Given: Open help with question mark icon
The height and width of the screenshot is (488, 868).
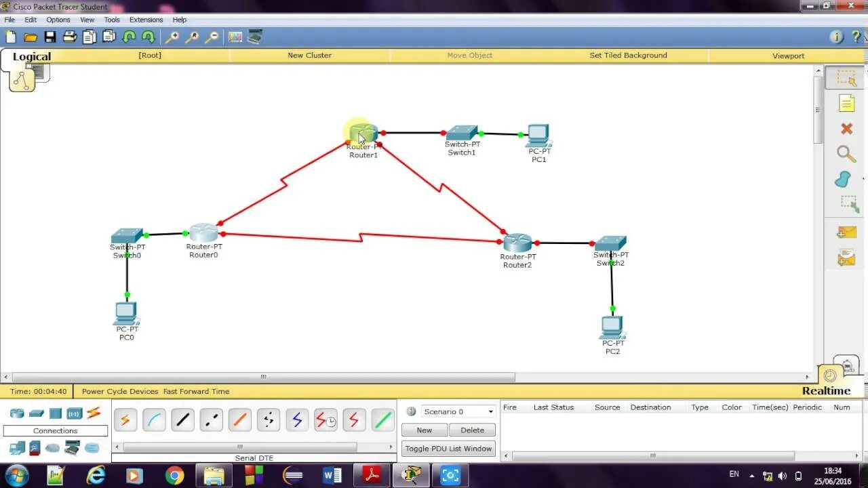Looking at the screenshot, I should 856,37.
